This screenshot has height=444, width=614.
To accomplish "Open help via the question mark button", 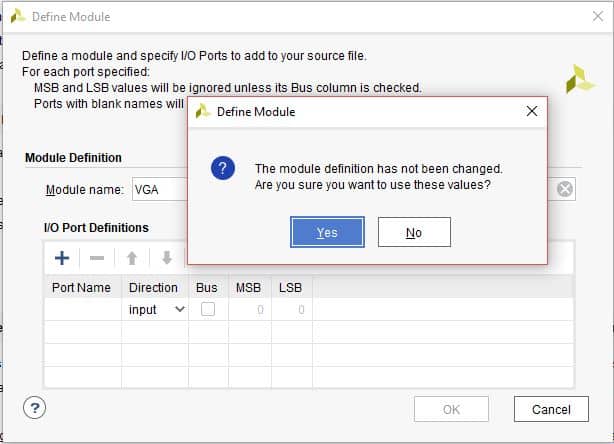I will [x=35, y=407].
